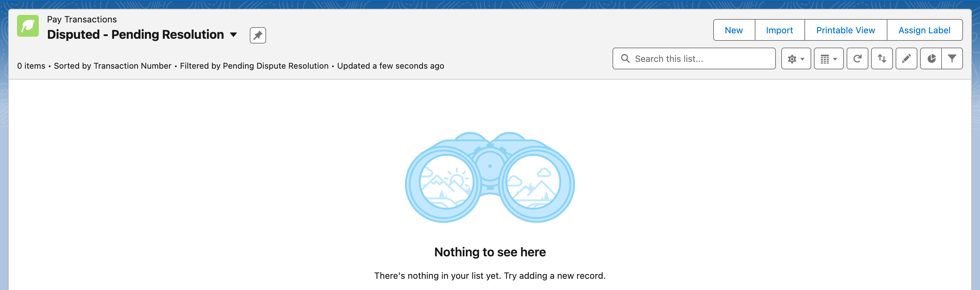Viewport: 980px width, 290px height.
Task: Click the Pay Transactions leaf object icon
Action: pos(28,26)
